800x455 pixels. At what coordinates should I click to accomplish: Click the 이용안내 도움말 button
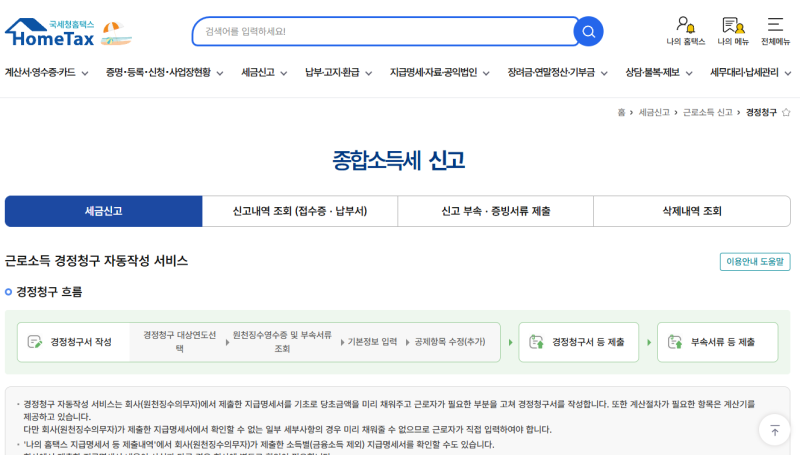755,262
